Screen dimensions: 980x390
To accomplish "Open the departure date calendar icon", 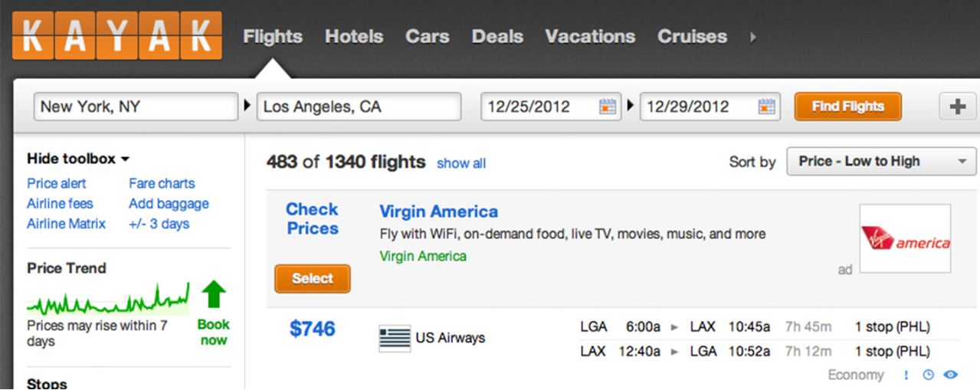I will click(608, 107).
